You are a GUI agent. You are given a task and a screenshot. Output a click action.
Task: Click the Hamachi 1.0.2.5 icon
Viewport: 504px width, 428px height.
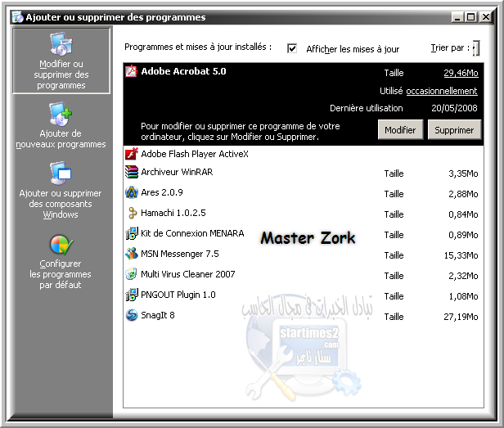point(132,213)
